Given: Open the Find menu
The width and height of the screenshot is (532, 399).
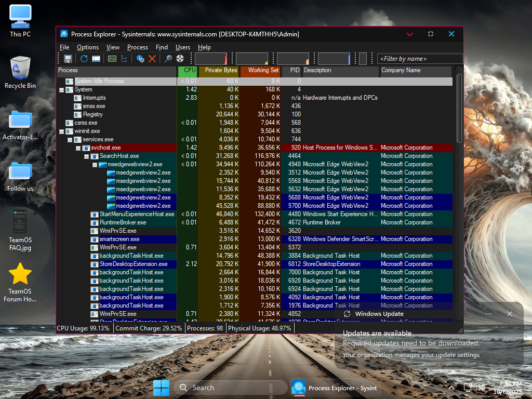Looking at the screenshot, I should coord(162,47).
